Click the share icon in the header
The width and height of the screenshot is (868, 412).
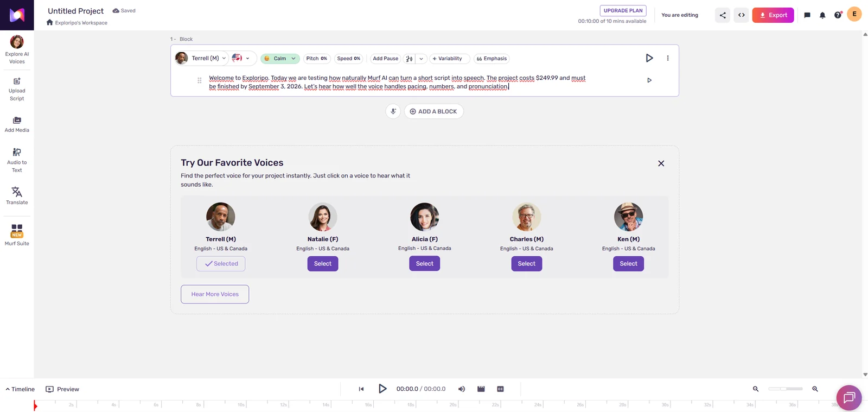(723, 15)
